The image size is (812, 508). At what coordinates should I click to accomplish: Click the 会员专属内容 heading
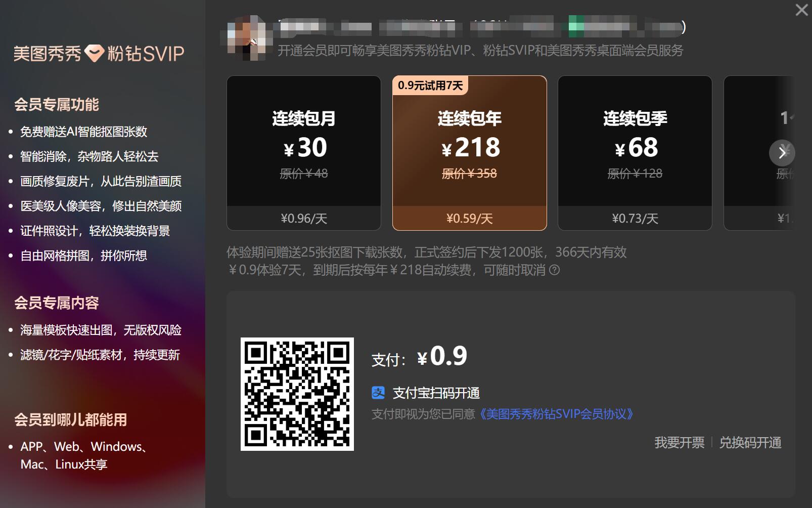(x=57, y=303)
